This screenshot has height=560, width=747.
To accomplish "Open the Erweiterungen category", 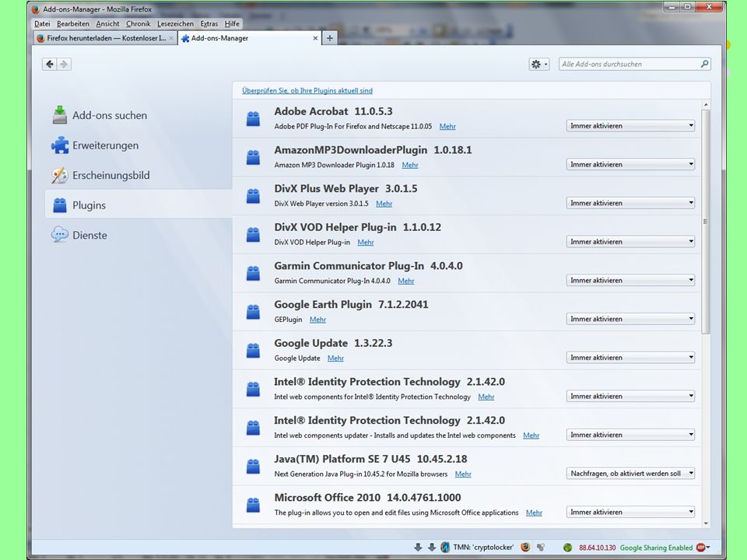I will click(95, 145).
